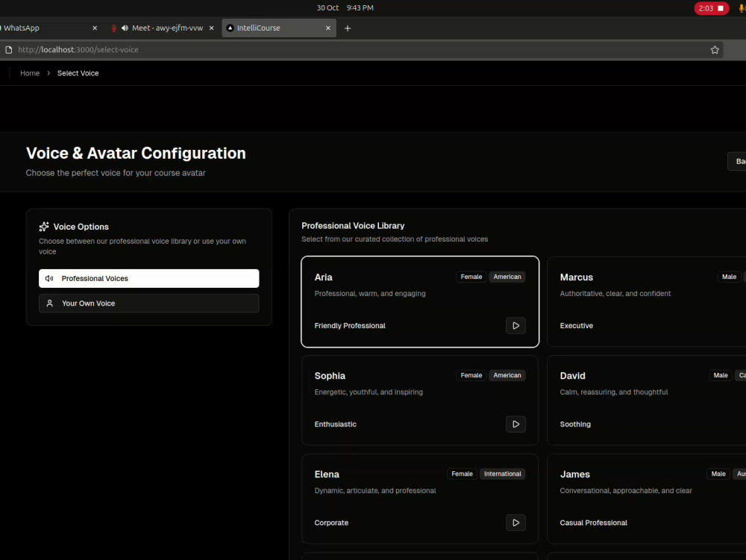Click the American tag on Aria
746x560 pixels.
point(507,277)
